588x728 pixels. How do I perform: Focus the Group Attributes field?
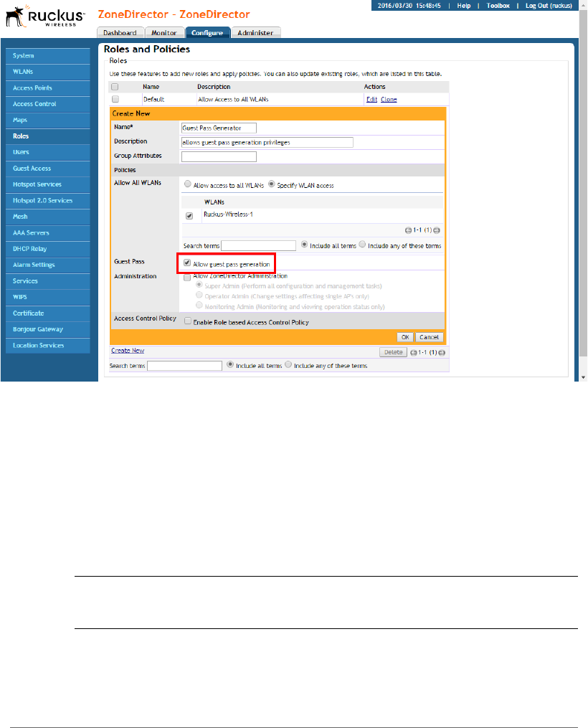point(219,157)
